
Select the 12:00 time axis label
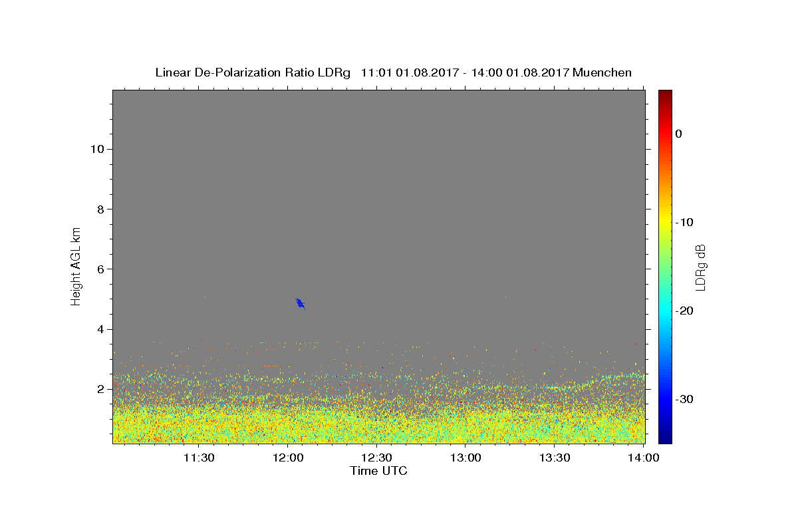point(288,458)
